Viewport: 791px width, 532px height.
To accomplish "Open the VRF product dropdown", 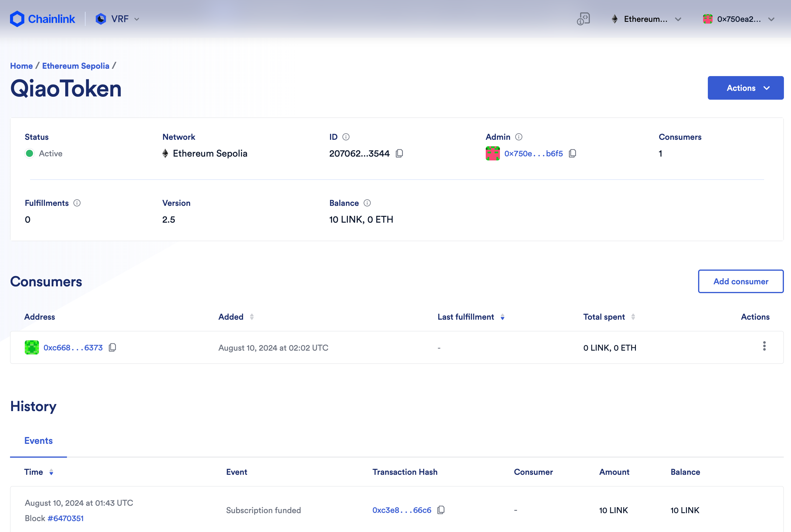I will 117,19.
